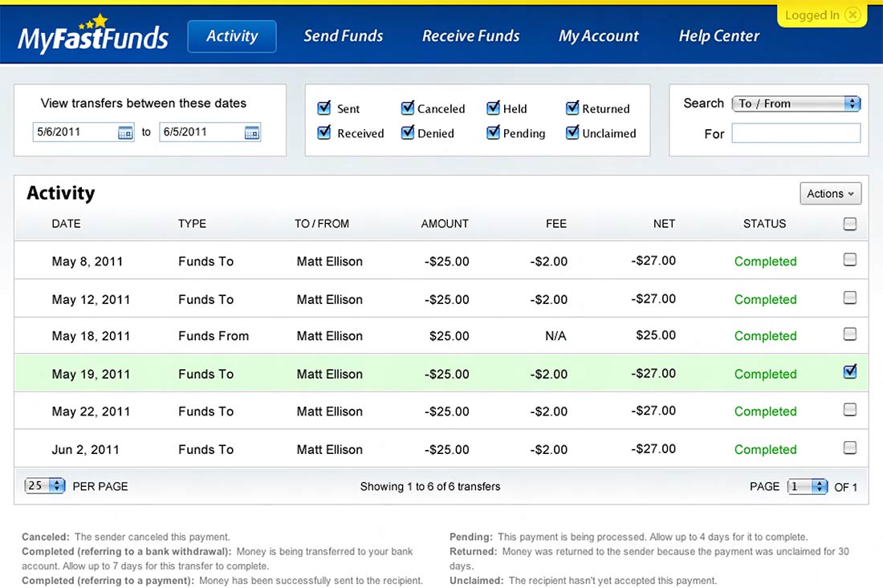Screen dimensions: 883x588
Task: Check the select-all checkbox in table header
Action: (x=850, y=225)
